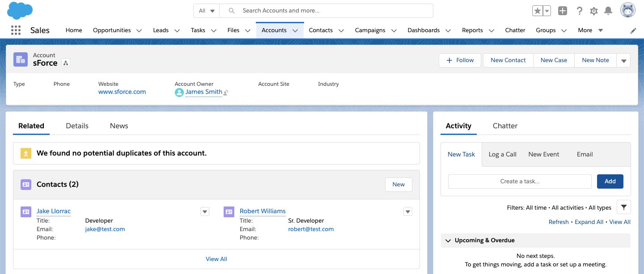Screen dimensions: 644x274
Task: Switch to the Details tab
Action: pos(77,126)
